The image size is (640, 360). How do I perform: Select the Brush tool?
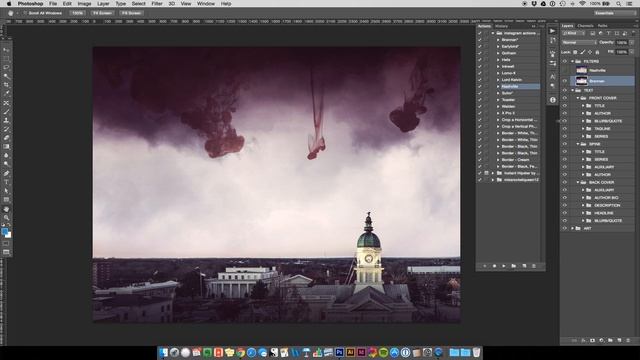pyautogui.click(x=6, y=112)
